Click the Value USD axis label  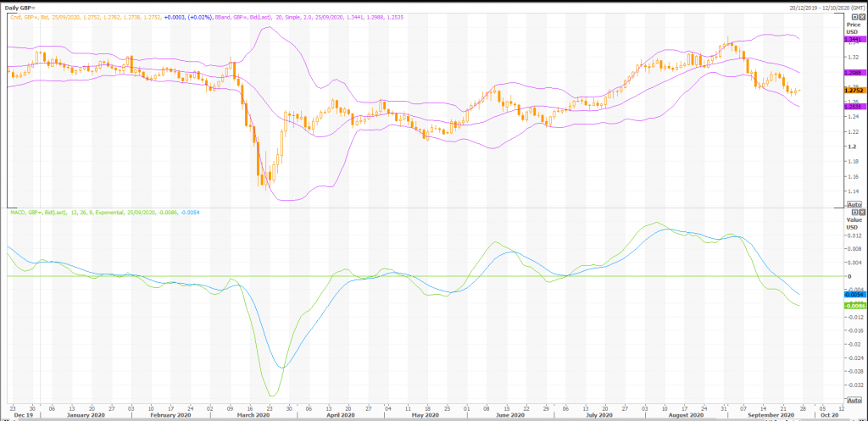[x=852, y=222]
